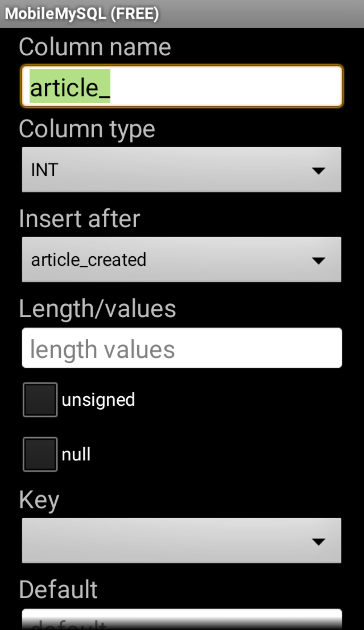
Task: Tap the Length/values label
Action: pyautogui.click(x=97, y=309)
